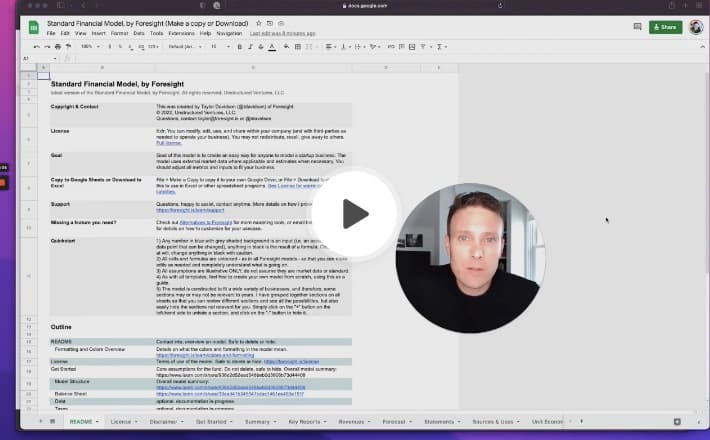Toggle bold formatting

pos(241,46)
